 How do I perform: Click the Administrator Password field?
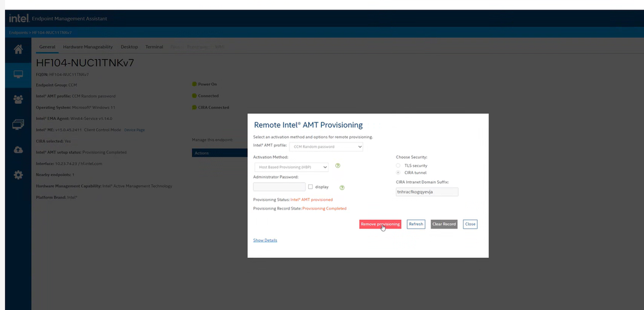tap(279, 187)
